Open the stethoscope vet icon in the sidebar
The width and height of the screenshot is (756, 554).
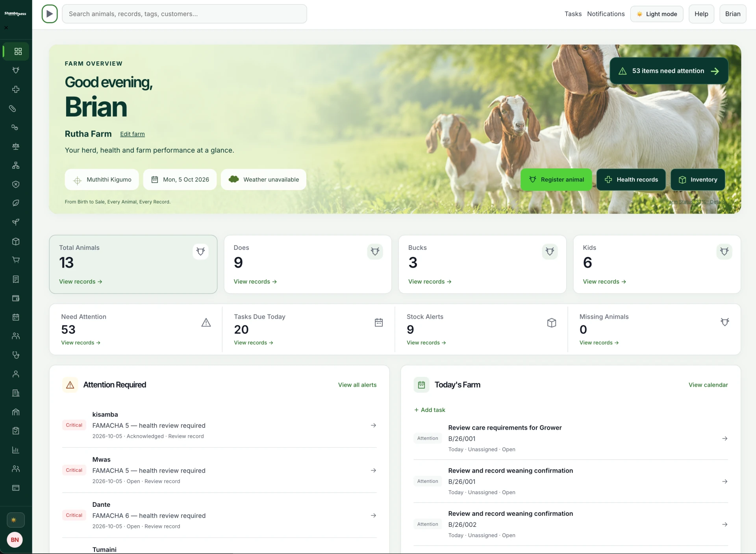point(16,355)
